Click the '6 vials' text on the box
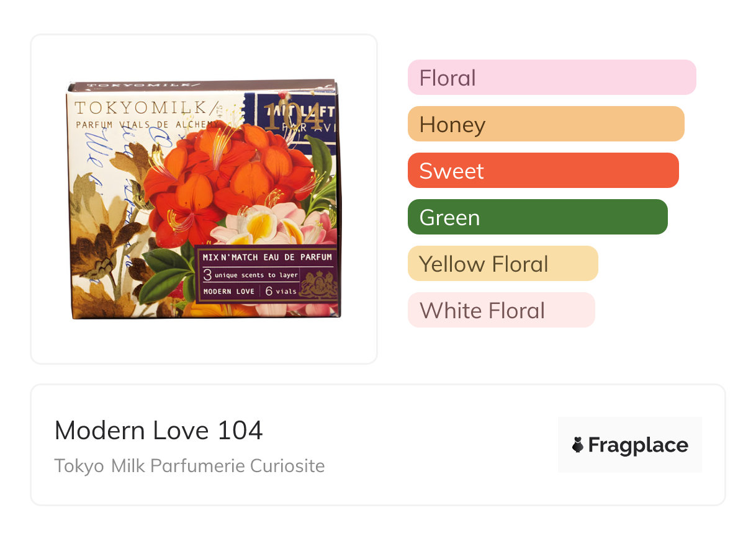Image resolution: width=756 pixels, height=536 pixels. click(x=281, y=291)
